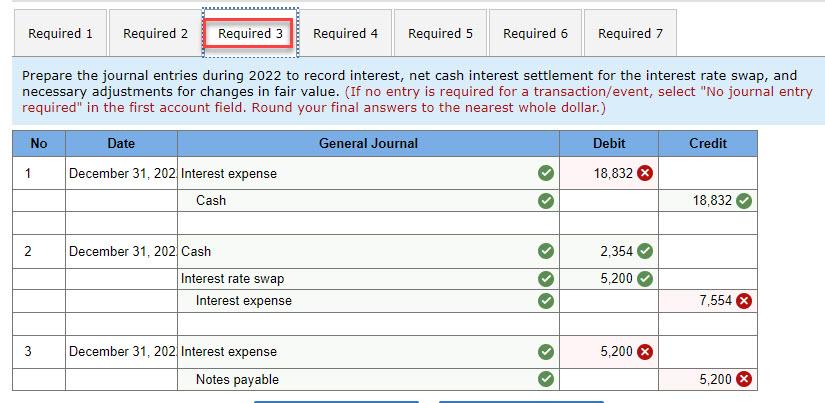The image size is (825, 403).
Task: Select the date field for entry 3
Action: click(x=122, y=351)
